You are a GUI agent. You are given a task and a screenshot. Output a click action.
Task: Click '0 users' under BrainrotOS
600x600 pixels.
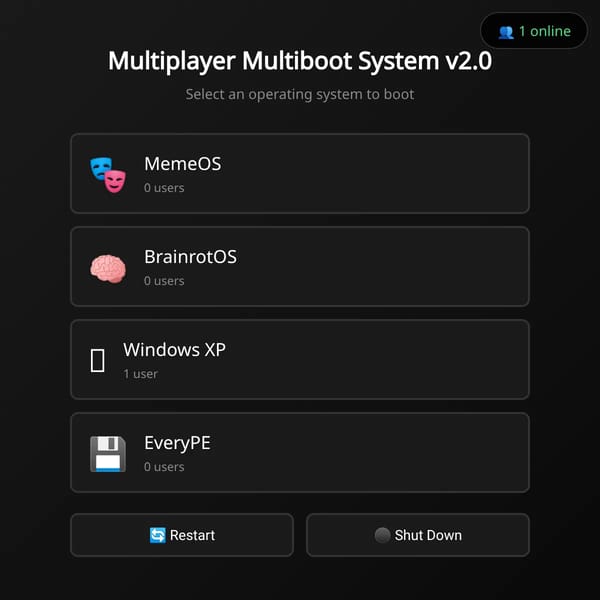[164, 281]
